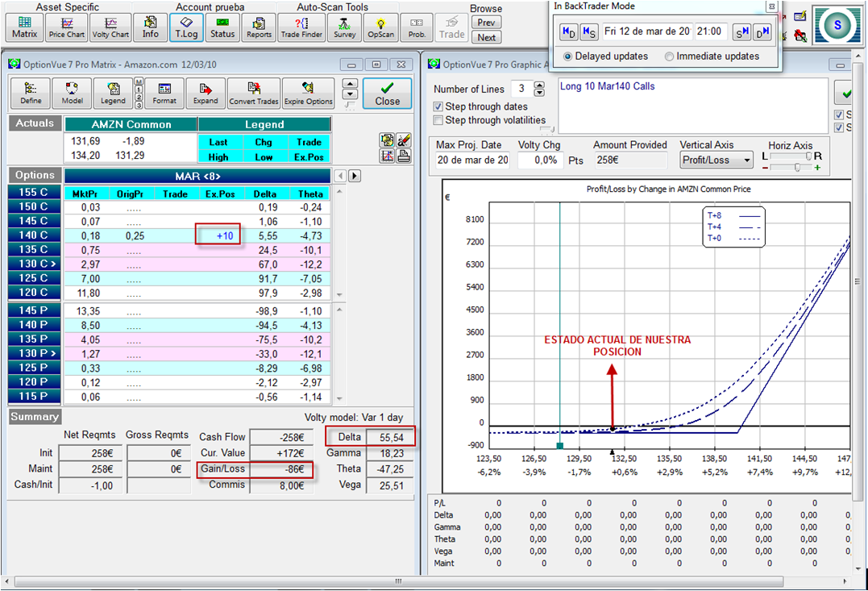The image size is (868, 591).
Task: Enable Step through volatilities checkbox
Action: [x=438, y=120]
